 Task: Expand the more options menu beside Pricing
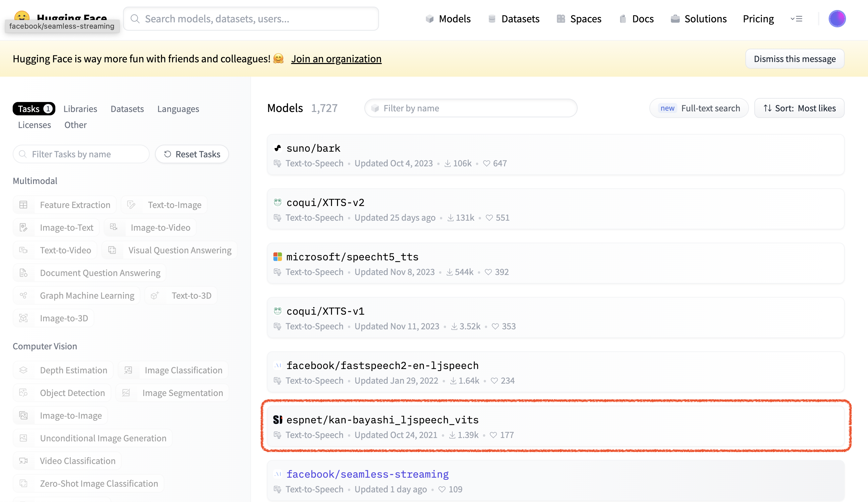(796, 19)
